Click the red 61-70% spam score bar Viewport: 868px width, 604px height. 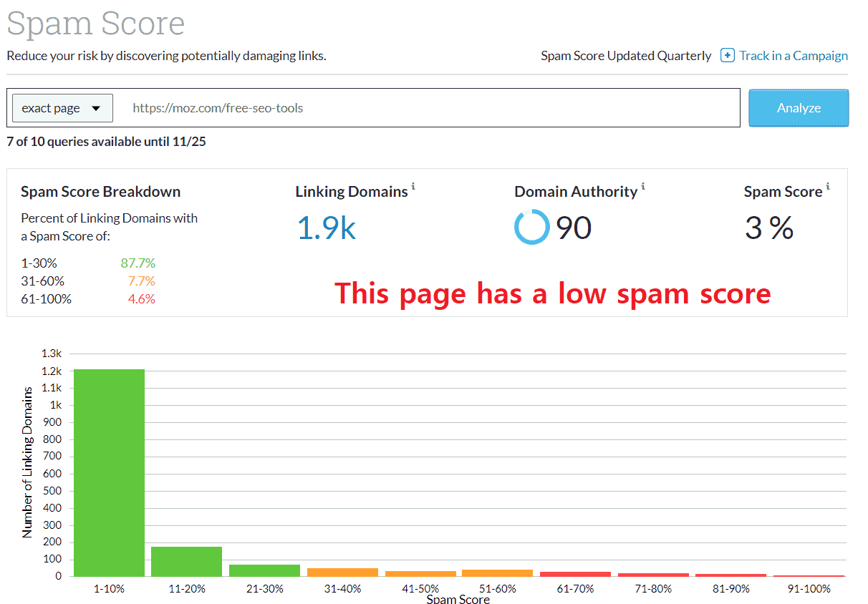pyautogui.click(x=576, y=574)
